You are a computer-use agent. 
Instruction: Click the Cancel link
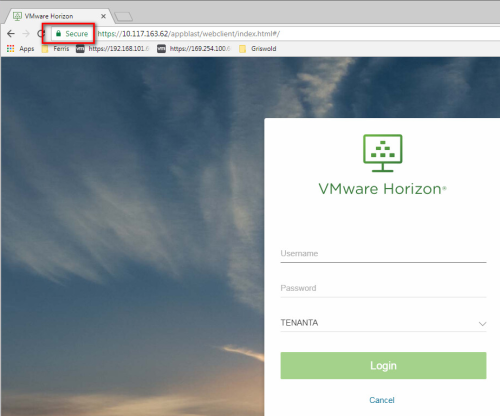[382, 400]
